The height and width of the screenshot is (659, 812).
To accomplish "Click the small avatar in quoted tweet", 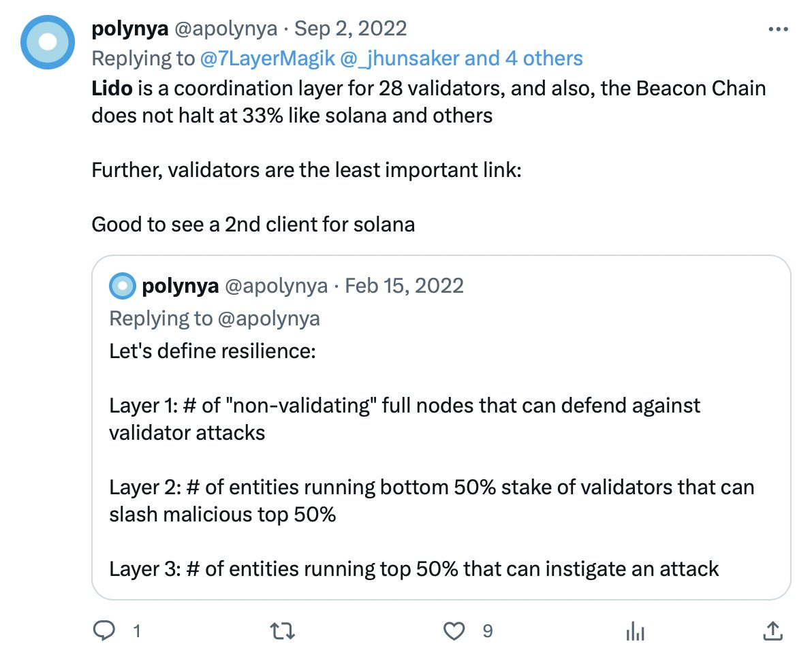I will [x=123, y=286].
